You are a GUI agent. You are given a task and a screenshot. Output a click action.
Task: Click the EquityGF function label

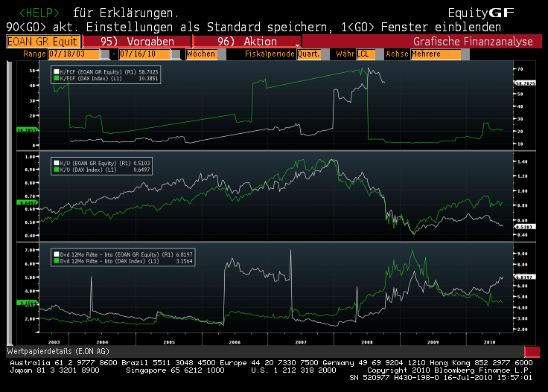[481, 13]
